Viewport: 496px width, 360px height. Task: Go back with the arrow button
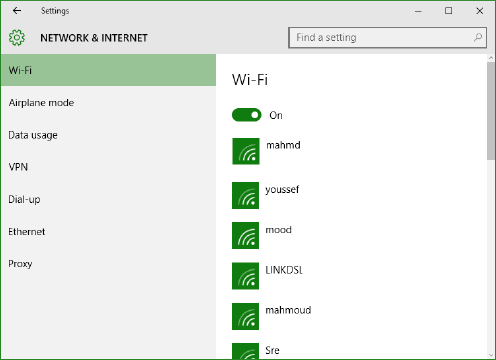(x=17, y=11)
